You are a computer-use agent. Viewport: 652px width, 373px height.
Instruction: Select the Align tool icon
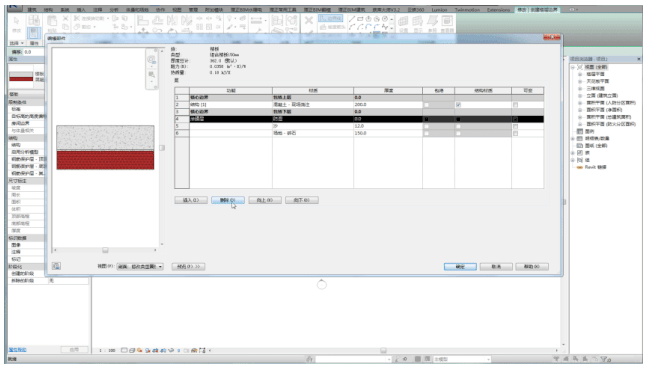[x=143, y=20]
